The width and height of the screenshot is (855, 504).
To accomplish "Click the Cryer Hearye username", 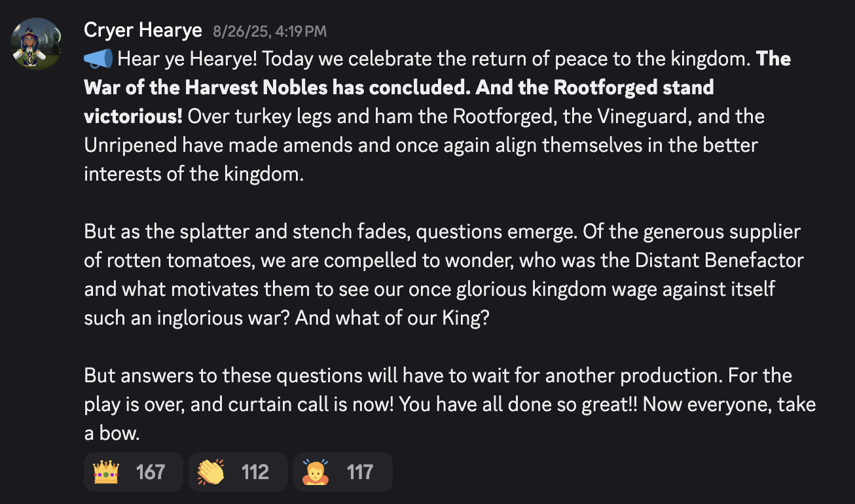I will coord(143,29).
